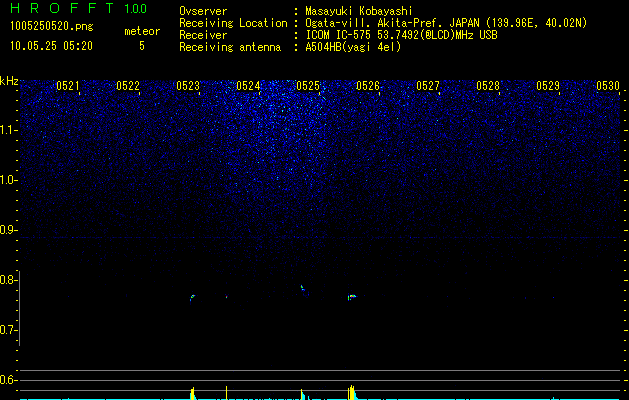Click the 0.8 kHz axis label
This screenshot has height=400, width=629.
click(8, 280)
